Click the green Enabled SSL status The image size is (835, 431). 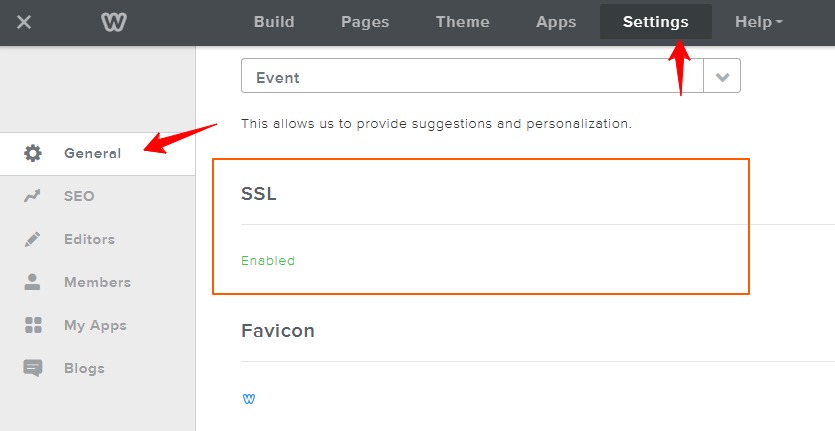coord(268,261)
